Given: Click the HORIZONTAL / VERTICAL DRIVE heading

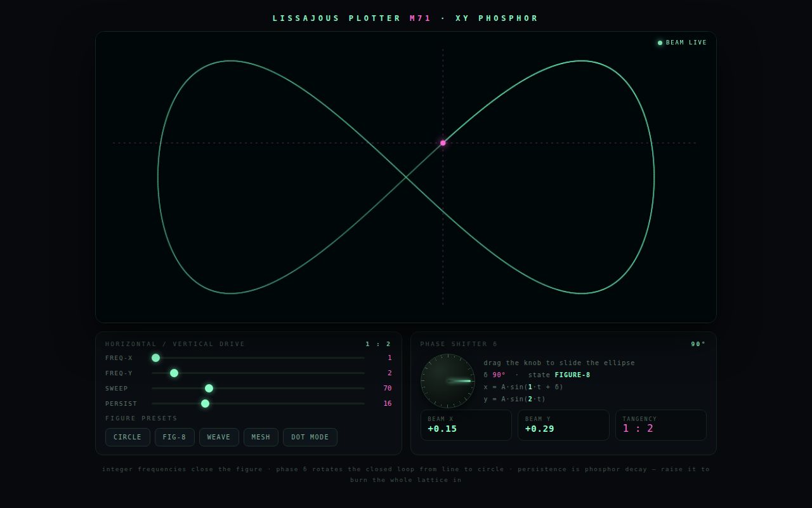Looking at the screenshot, I should 175,344.
